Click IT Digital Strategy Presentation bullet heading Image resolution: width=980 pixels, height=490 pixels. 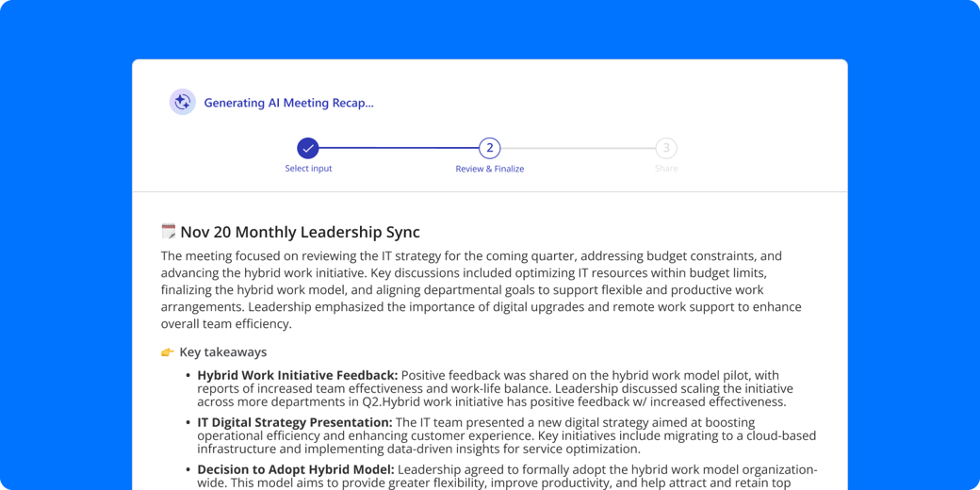(295, 422)
